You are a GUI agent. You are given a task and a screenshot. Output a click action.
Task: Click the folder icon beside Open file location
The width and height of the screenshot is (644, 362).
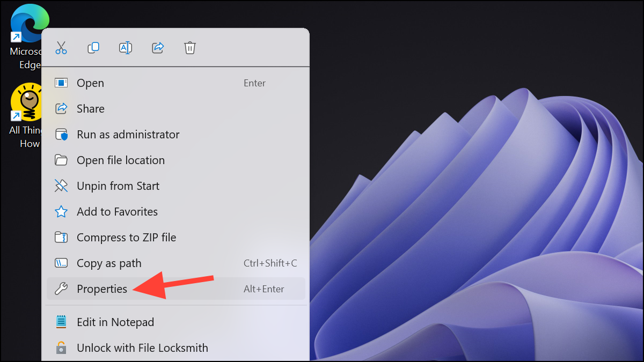click(x=61, y=160)
